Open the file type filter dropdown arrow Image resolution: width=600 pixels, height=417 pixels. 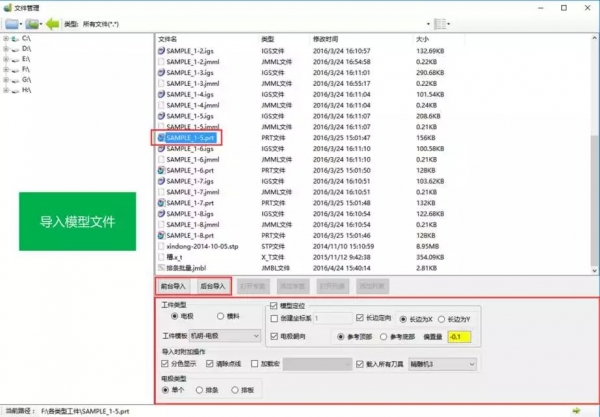[x=428, y=24]
